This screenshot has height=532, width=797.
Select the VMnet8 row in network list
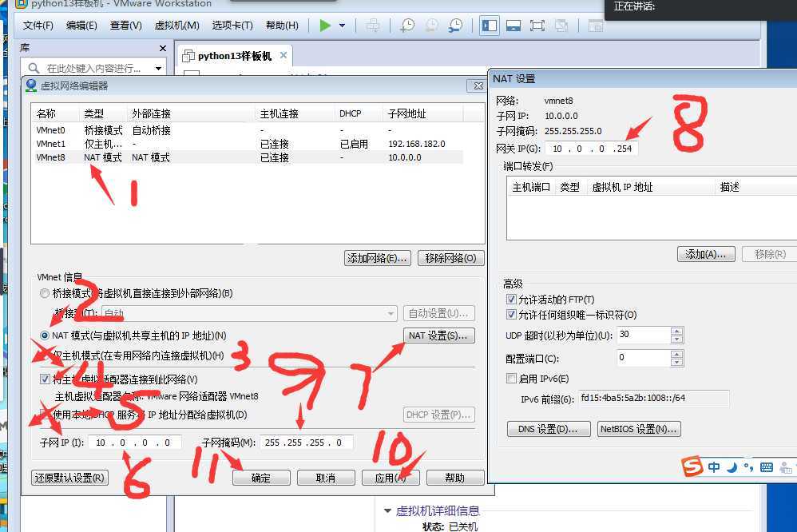[x=248, y=157]
